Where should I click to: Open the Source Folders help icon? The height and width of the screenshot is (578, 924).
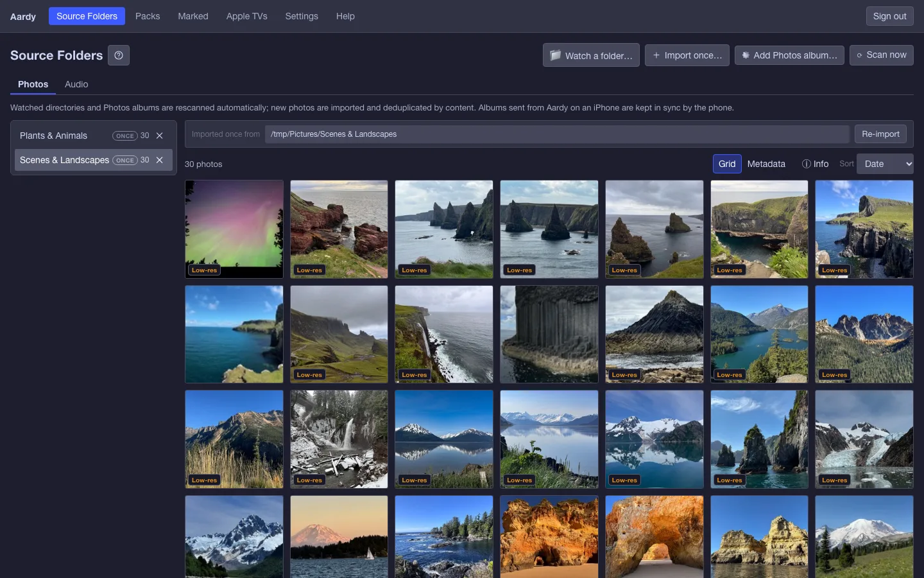[119, 55]
